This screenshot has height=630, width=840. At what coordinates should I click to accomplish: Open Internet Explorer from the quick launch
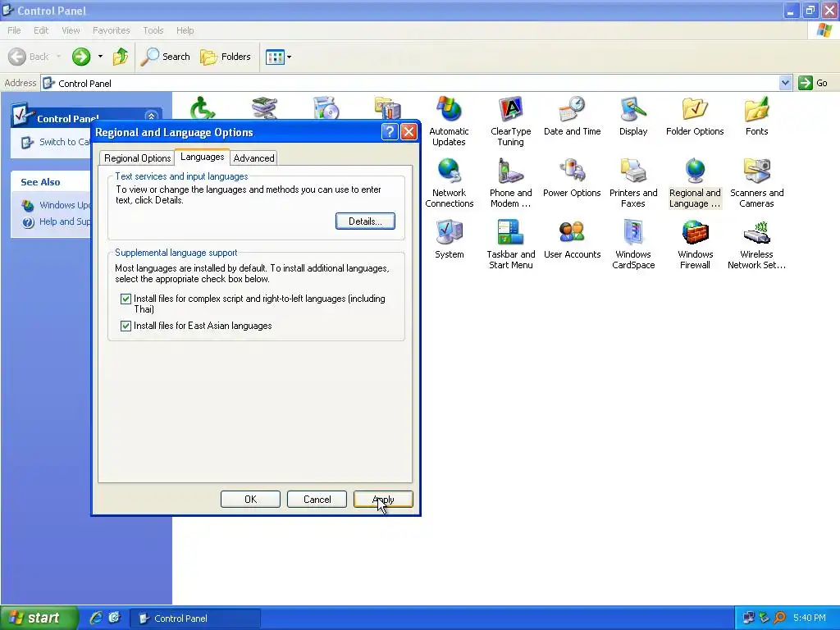96,618
